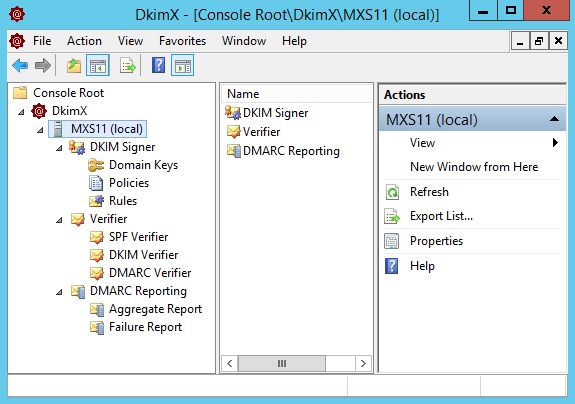Click the DKIM Verifier icon
Screen dimensions: 575x404
pyautogui.click(x=97, y=255)
